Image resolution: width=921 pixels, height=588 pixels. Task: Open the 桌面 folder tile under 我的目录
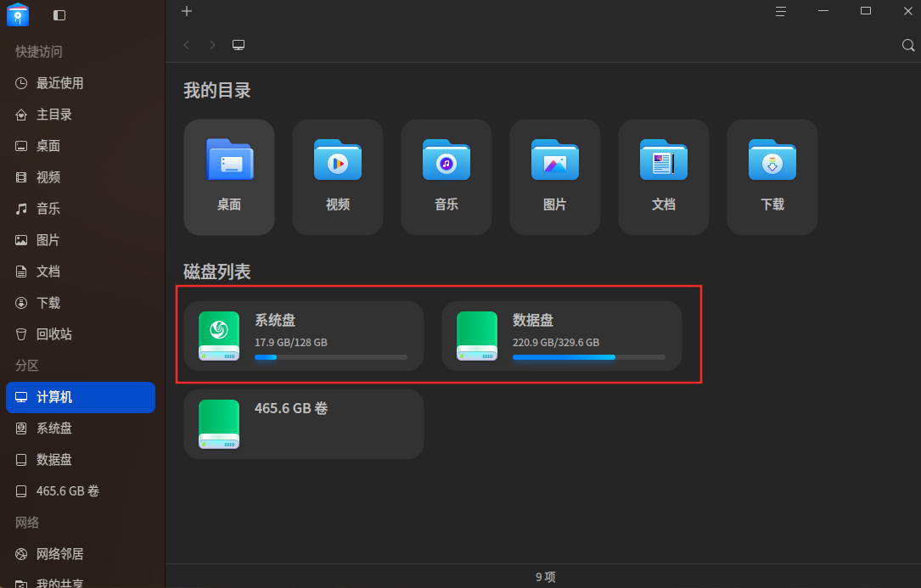click(x=229, y=177)
